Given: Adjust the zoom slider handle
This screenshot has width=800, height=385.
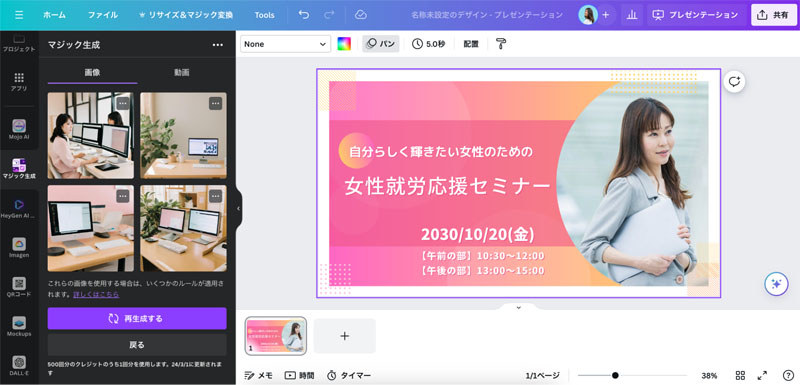Looking at the screenshot, I should [x=615, y=375].
